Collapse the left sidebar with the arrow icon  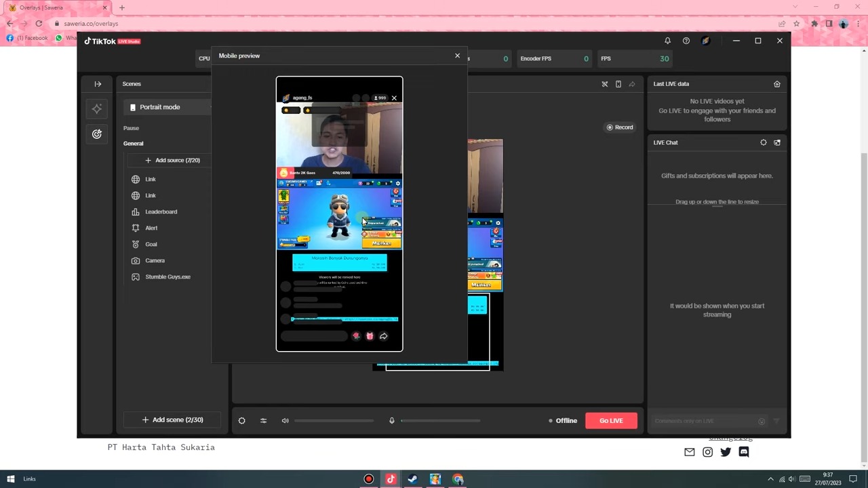(98, 84)
